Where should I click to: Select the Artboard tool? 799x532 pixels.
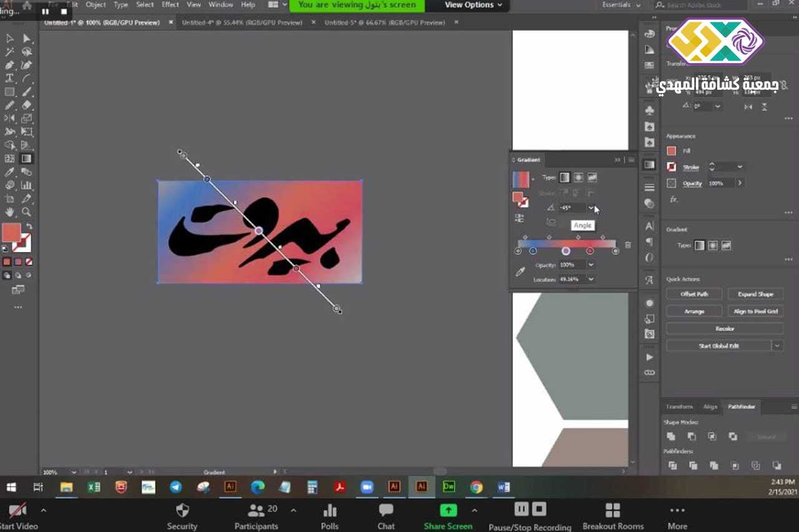10,198
